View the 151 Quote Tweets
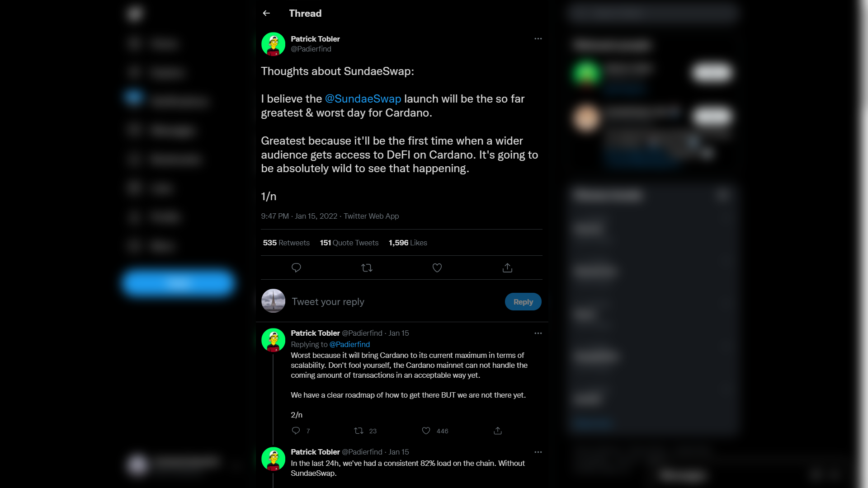Image resolution: width=868 pixels, height=488 pixels. 349,243
